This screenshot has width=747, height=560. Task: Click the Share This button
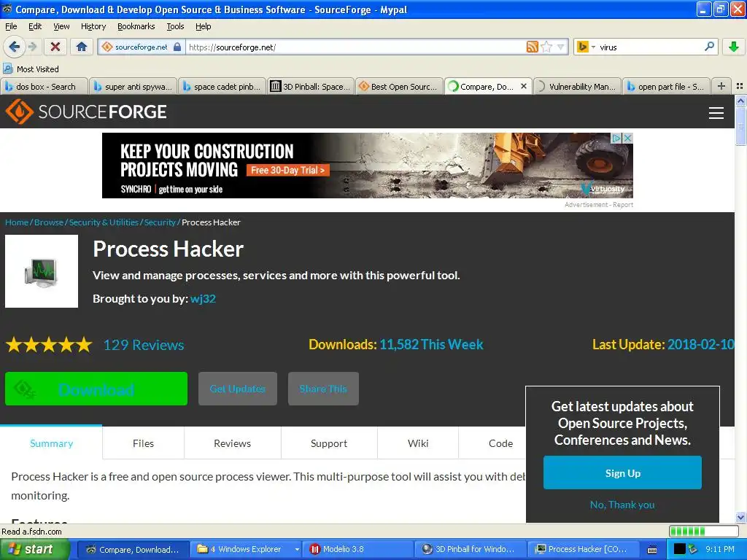[323, 389]
